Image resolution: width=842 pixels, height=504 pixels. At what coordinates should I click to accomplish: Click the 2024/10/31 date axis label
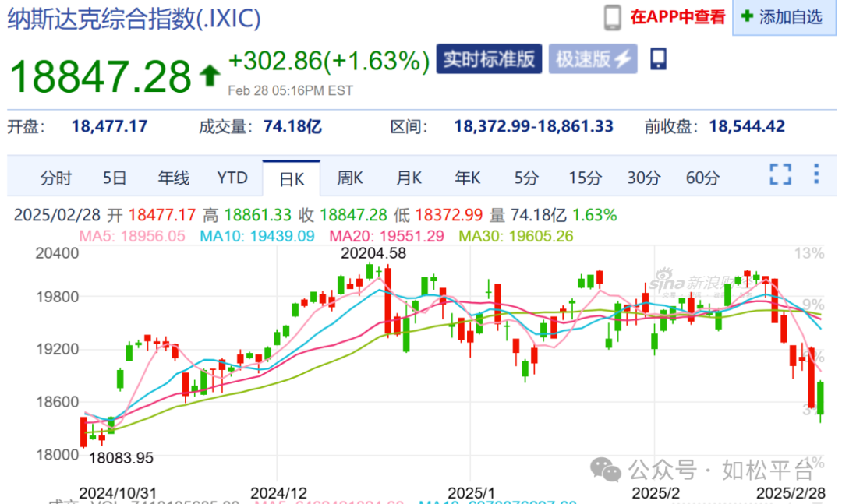click(118, 493)
